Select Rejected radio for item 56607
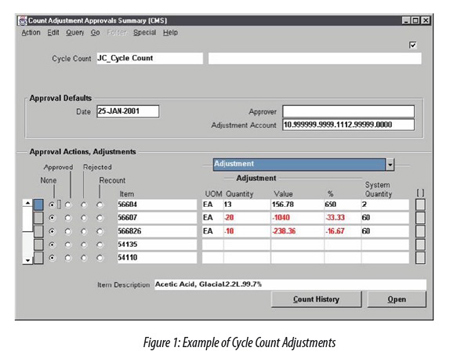The image size is (450, 362). pos(84,218)
